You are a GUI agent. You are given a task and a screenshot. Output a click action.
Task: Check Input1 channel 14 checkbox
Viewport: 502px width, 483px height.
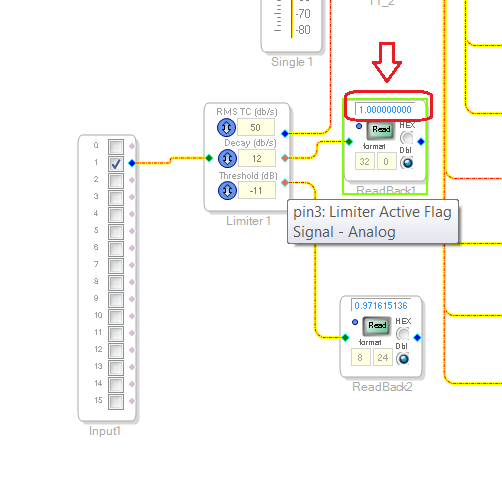pos(116,385)
